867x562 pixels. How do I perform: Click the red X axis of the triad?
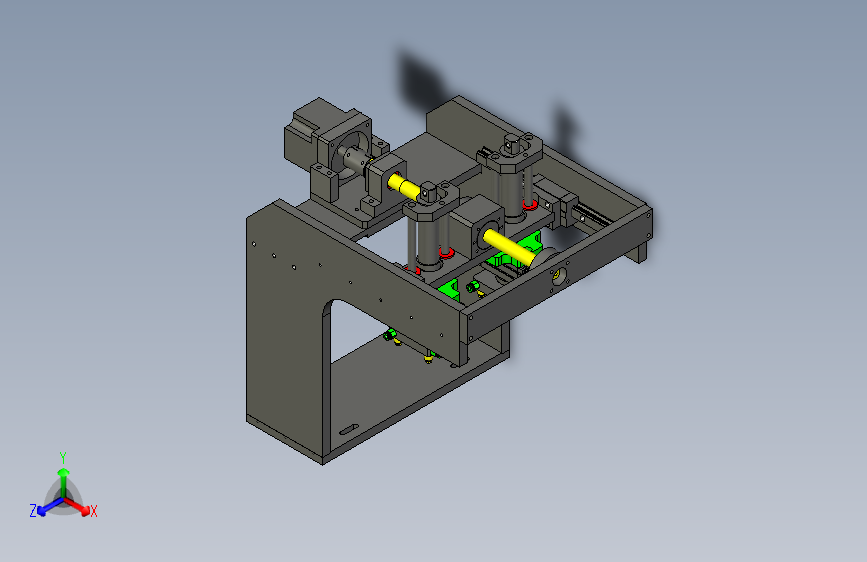click(77, 506)
